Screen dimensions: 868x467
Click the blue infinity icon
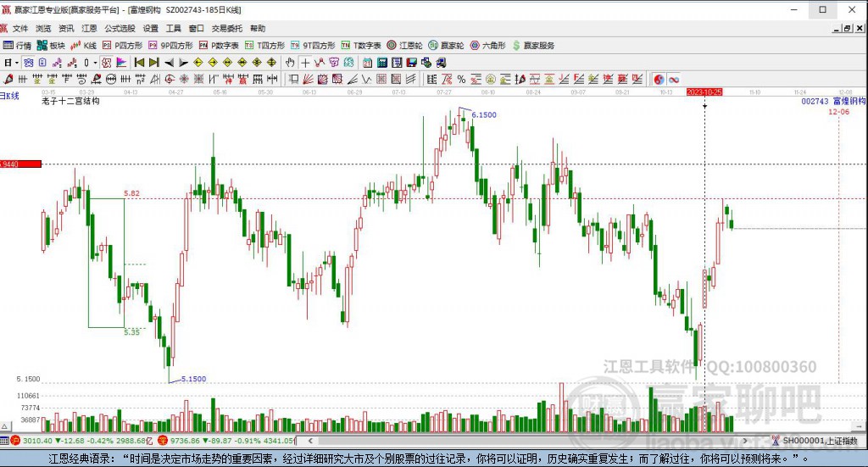[x=673, y=80]
